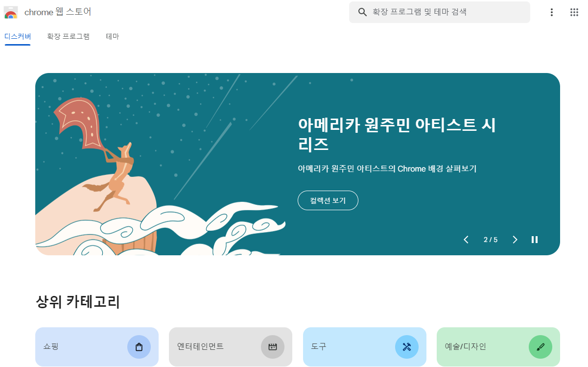The width and height of the screenshot is (588, 367).
Task: Click the paintbrush icon in 예술/디자인
Action: point(541,347)
